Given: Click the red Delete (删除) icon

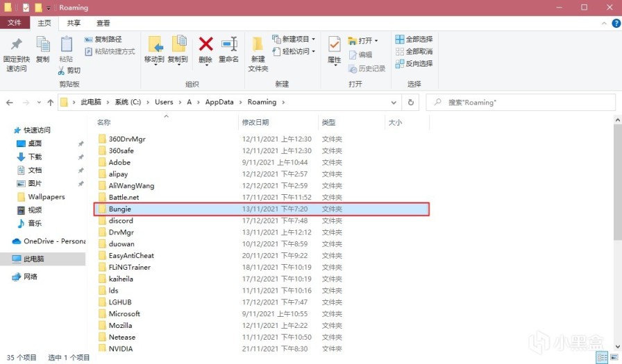Looking at the screenshot, I should [205, 44].
